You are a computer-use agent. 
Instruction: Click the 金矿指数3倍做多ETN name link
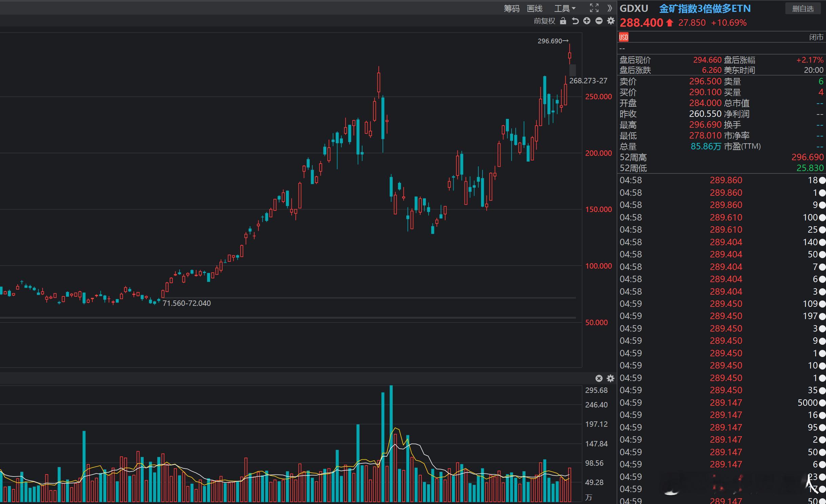tap(705, 8)
